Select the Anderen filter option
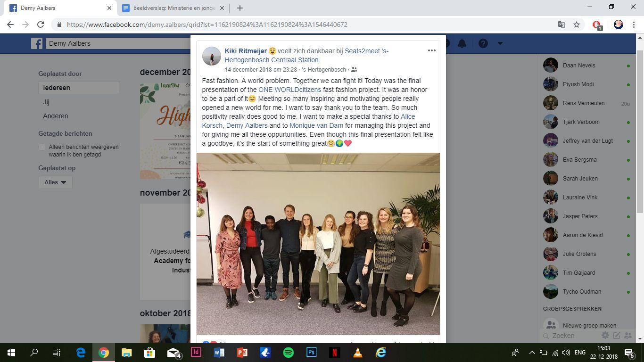 [x=56, y=116]
